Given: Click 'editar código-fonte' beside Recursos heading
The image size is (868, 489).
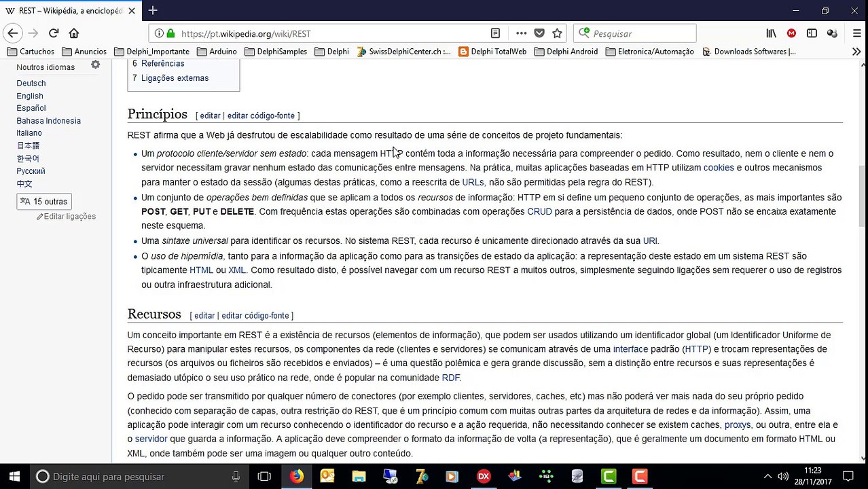Looking at the screenshot, I should pos(255,316).
